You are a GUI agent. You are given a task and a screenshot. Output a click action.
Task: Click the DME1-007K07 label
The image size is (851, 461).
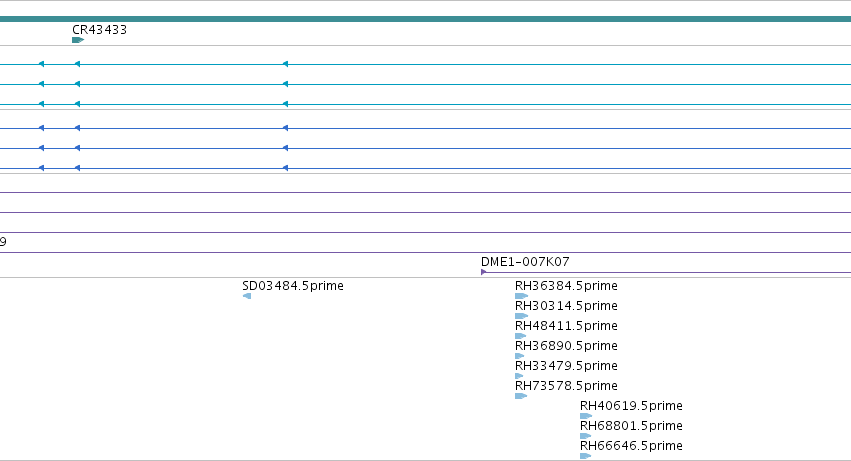pyautogui.click(x=525, y=262)
